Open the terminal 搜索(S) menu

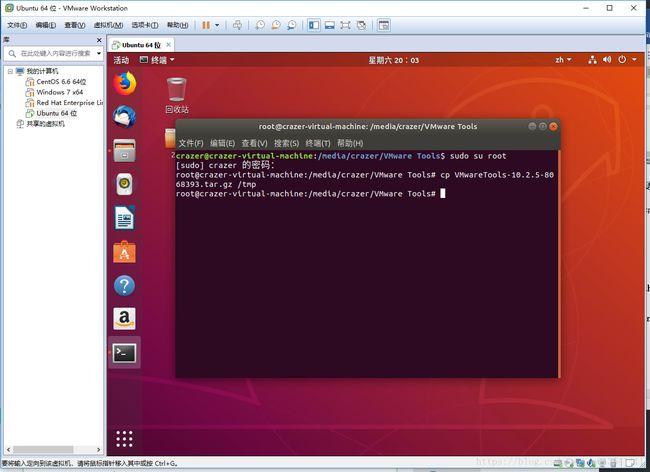click(x=286, y=143)
